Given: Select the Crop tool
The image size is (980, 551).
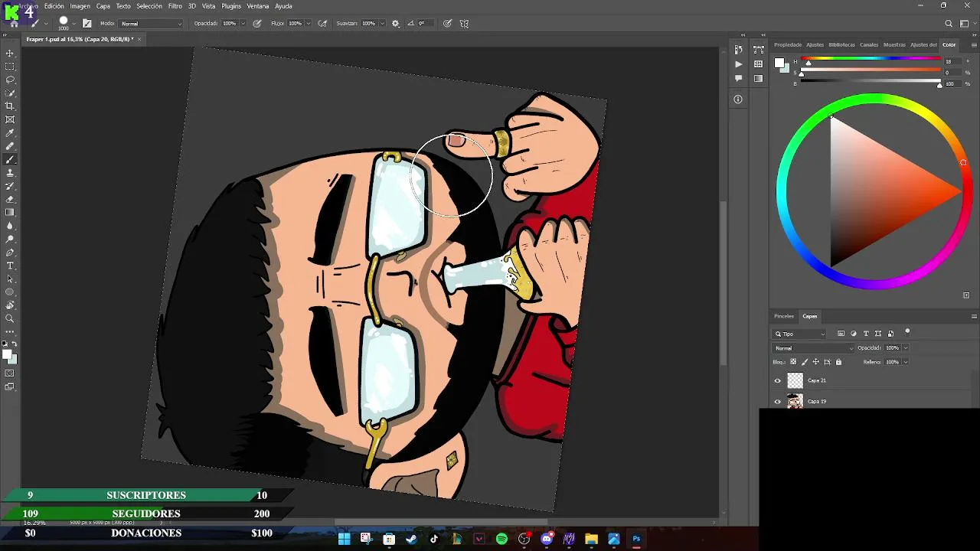Looking at the screenshot, I should pos(10,106).
